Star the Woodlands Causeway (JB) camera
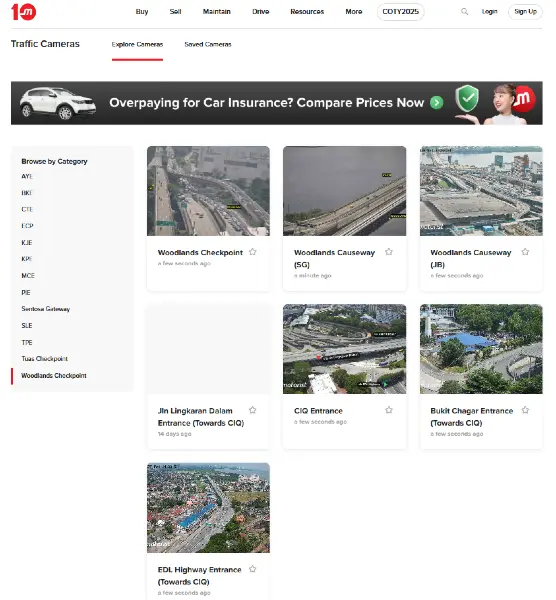 tap(525, 252)
